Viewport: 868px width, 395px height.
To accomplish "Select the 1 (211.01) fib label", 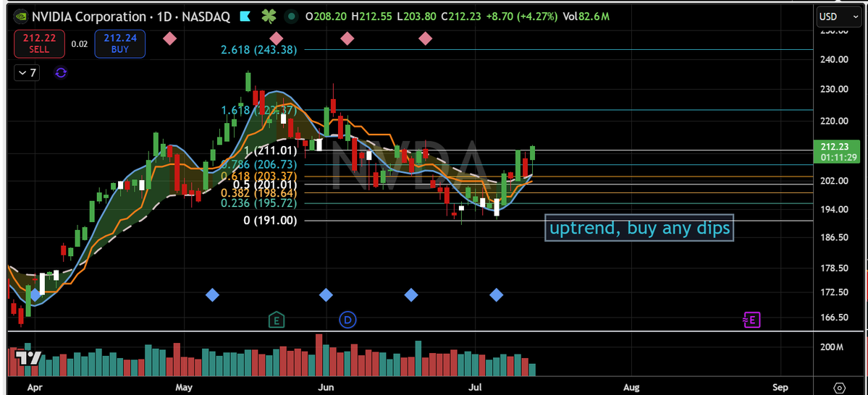I will 271,150.
